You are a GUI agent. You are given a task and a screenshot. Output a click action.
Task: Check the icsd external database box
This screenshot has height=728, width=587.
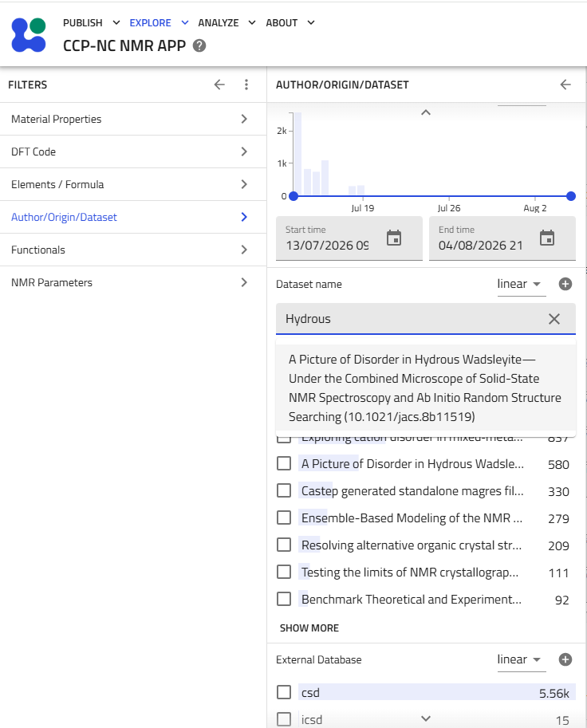[284, 719]
